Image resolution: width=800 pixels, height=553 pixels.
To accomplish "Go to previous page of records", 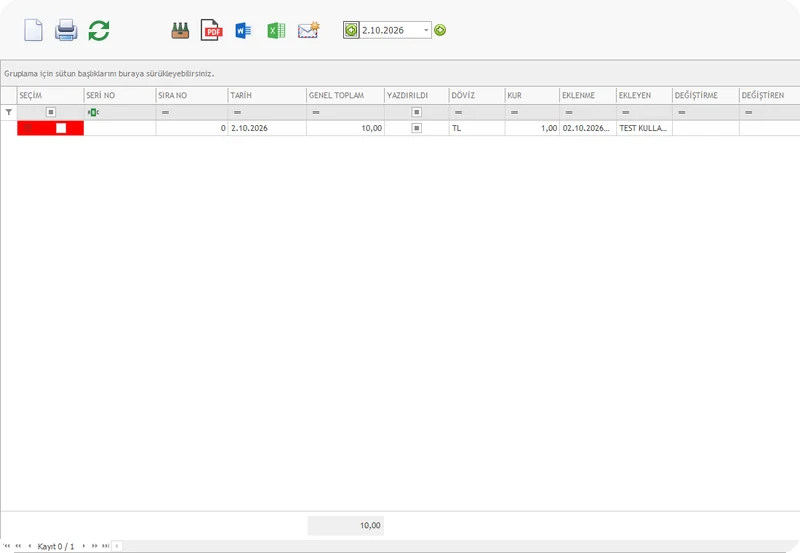I will 18,546.
